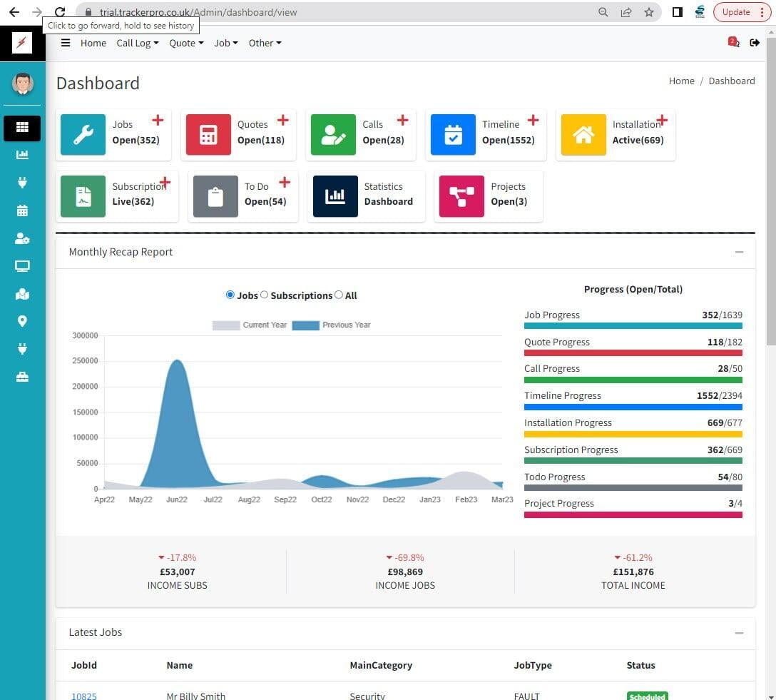Select the Jobs radio button
776x700 pixels.
pyautogui.click(x=230, y=295)
